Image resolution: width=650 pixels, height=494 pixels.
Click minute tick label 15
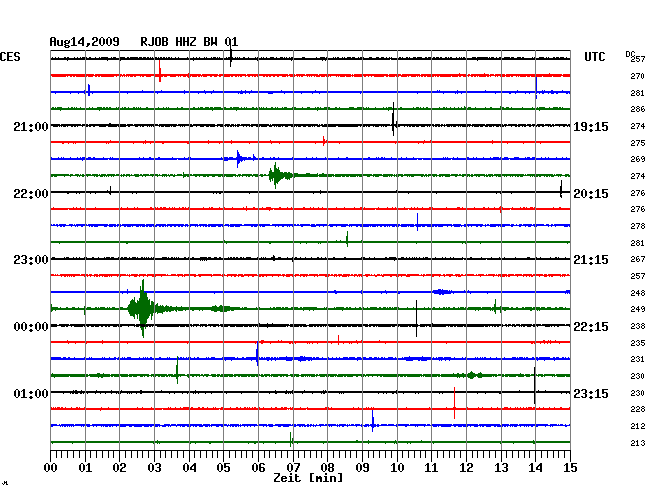tap(570, 467)
